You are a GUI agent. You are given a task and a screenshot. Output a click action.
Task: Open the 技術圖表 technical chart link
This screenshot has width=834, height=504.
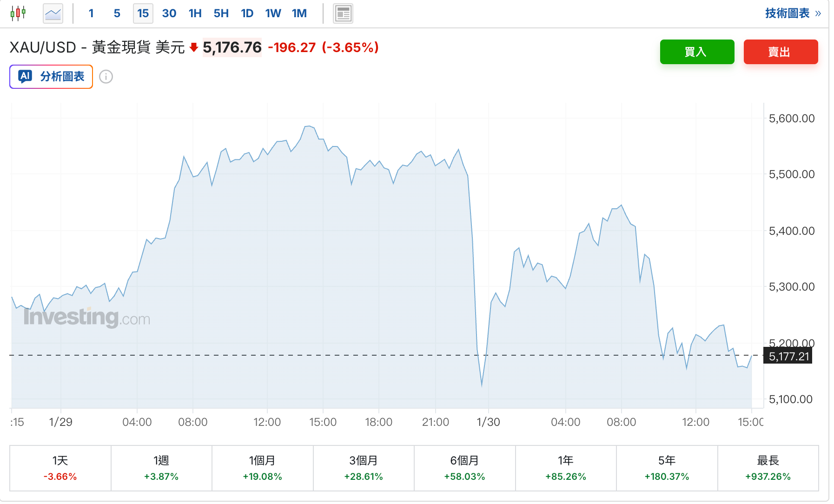pos(793,13)
